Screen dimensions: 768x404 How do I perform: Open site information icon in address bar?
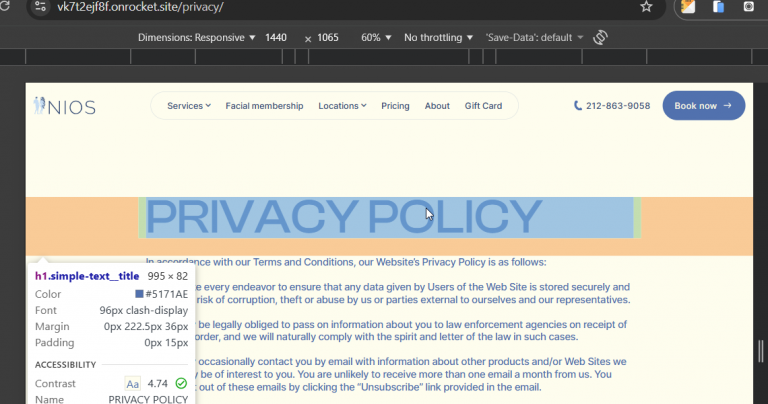(40, 7)
